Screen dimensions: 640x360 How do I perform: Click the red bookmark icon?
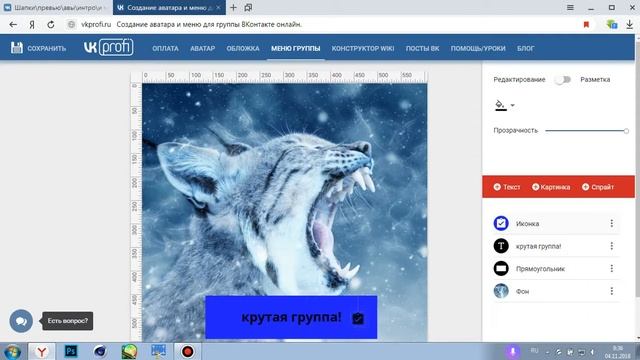click(x=586, y=24)
